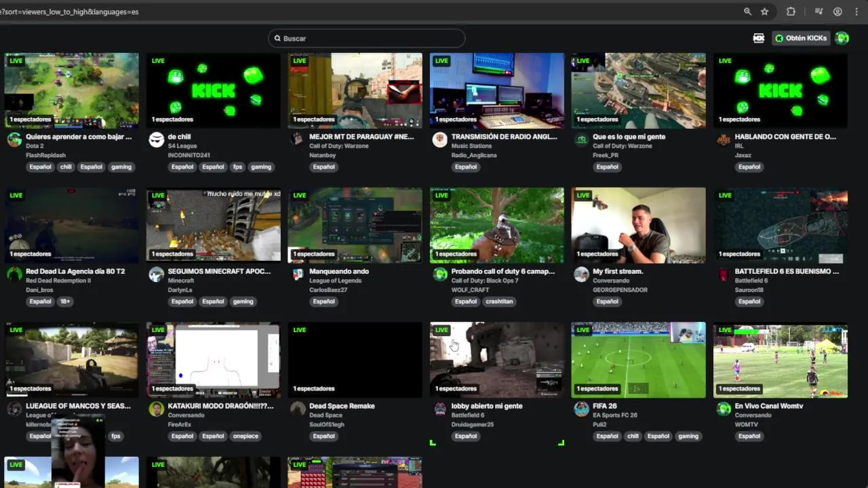Open 'Red Dead La Agencia día 80 T2' title

(75, 271)
